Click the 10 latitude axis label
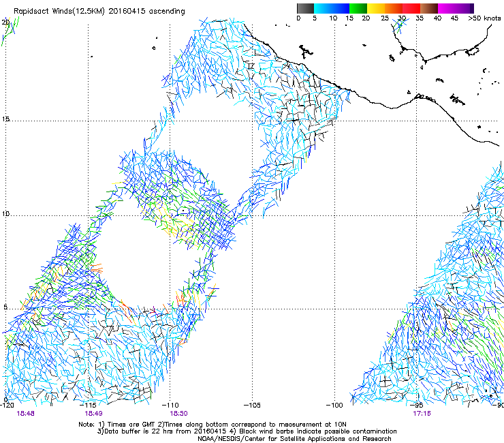This screenshot has height=443, width=504. 5,213
